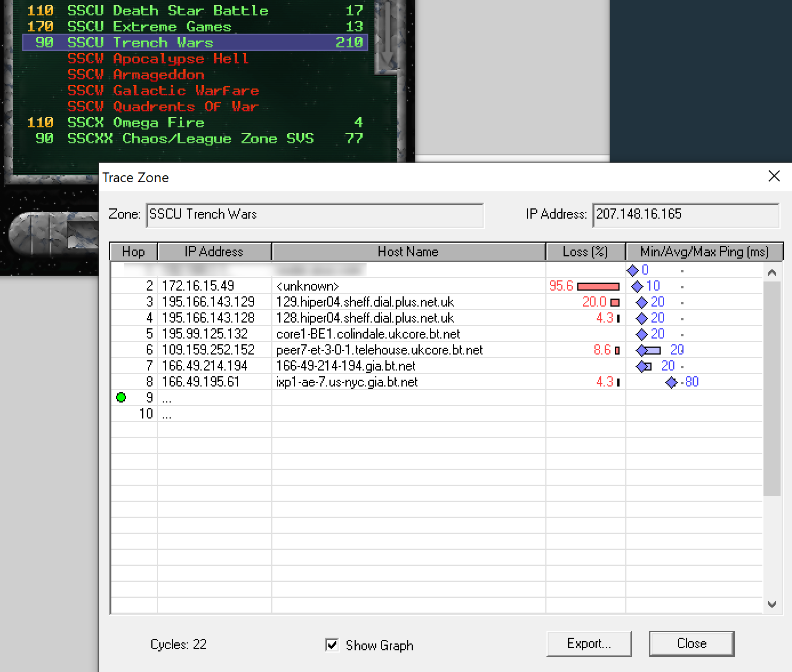The image size is (792, 672).
Task: Toggle the Show Graph checkbox
Action: (332, 645)
